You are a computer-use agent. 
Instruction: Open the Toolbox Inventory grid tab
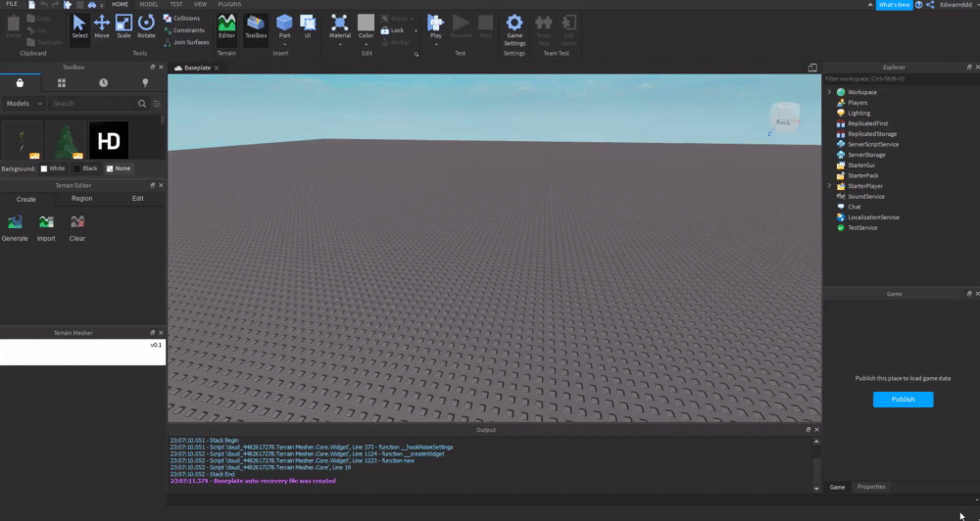coord(61,82)
